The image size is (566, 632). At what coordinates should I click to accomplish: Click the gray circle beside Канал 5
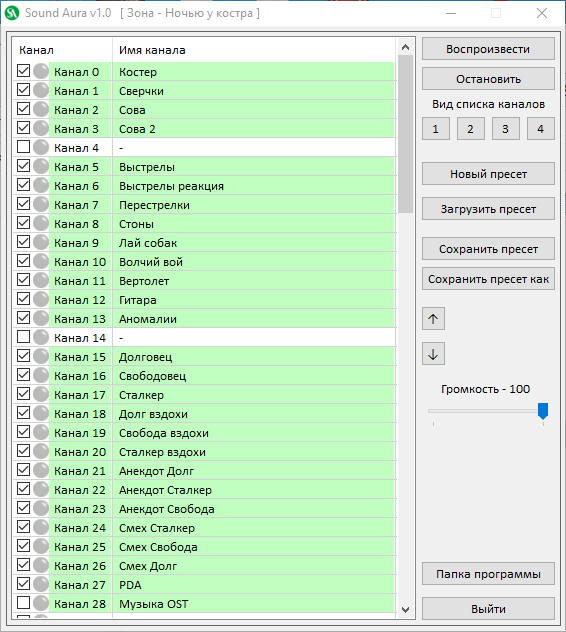coord(41,166)
